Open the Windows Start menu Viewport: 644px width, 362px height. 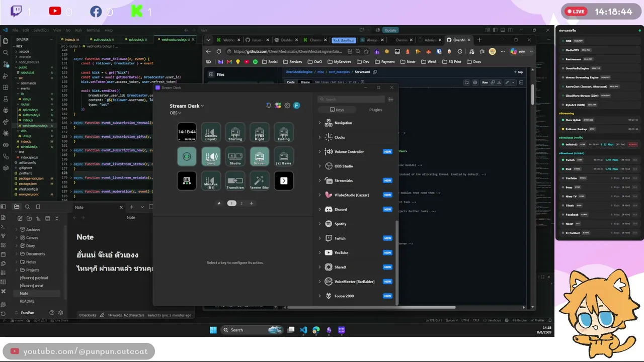pyautogui.click(x=213, y=330)
